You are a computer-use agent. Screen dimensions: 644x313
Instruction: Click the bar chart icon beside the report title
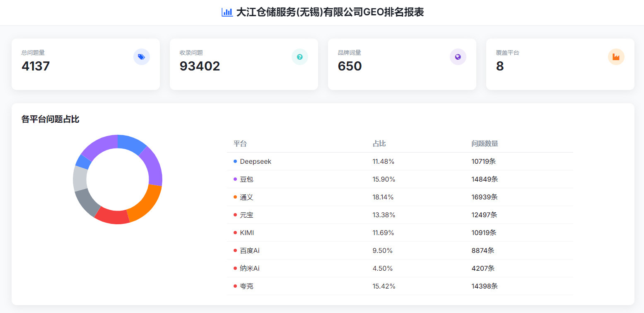227,12
